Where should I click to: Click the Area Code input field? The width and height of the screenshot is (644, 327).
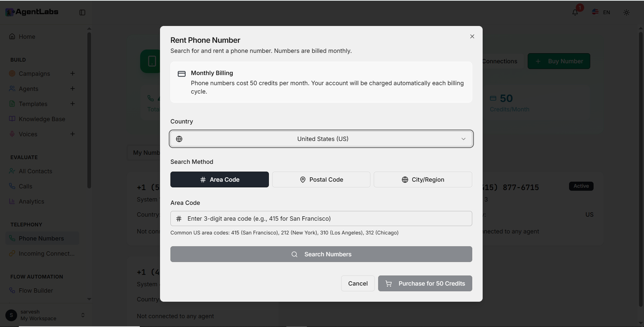(321, 218)
